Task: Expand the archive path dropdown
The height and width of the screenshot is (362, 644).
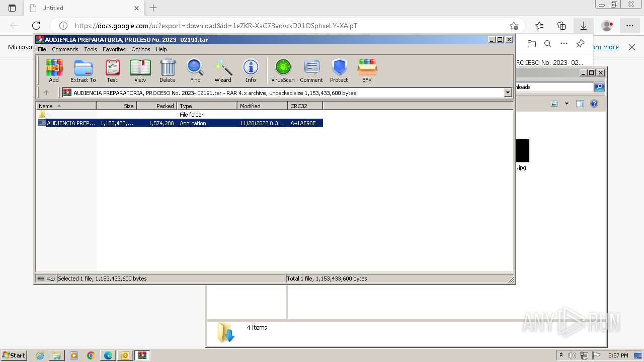Action: 508,93
